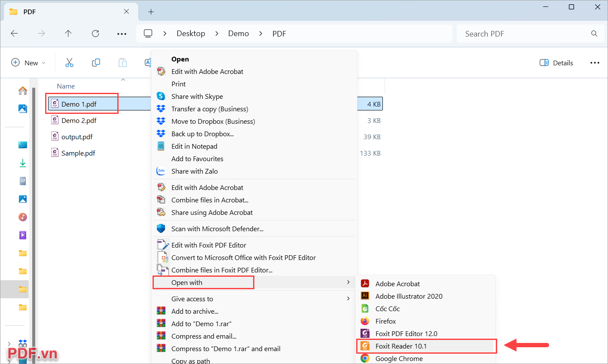Select Convert to Microsoft Office with Foxit
608x364 pixels.
tap(254, 258)
